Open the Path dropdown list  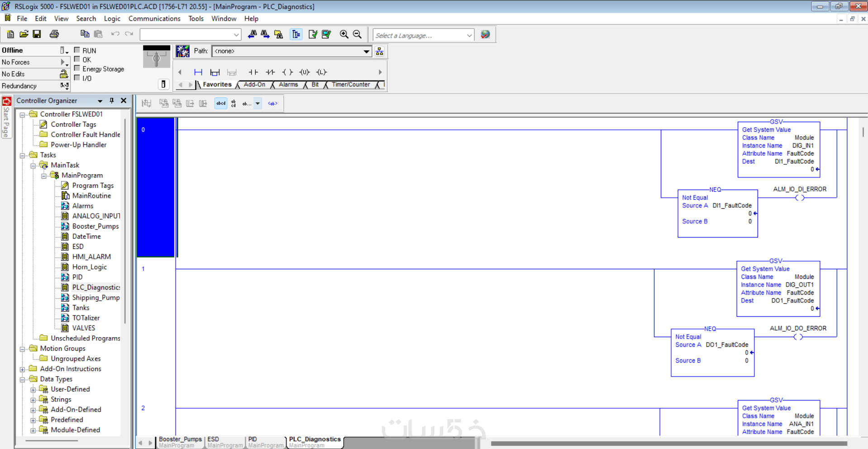366,51
